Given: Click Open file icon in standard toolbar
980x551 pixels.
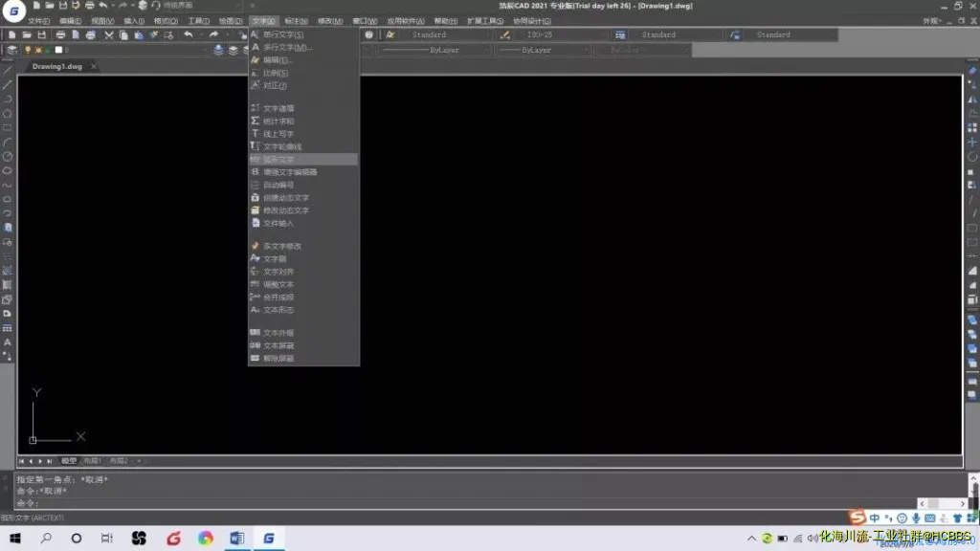Looking at the screenshot, I should pos(27,35).
